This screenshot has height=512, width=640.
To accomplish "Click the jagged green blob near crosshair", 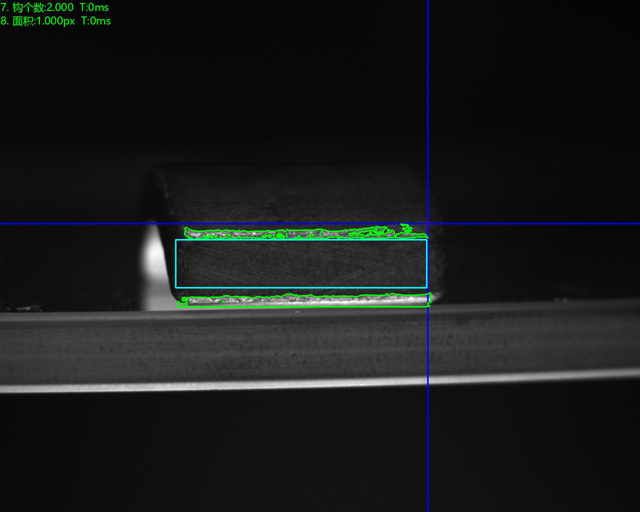I will [405, 231].
